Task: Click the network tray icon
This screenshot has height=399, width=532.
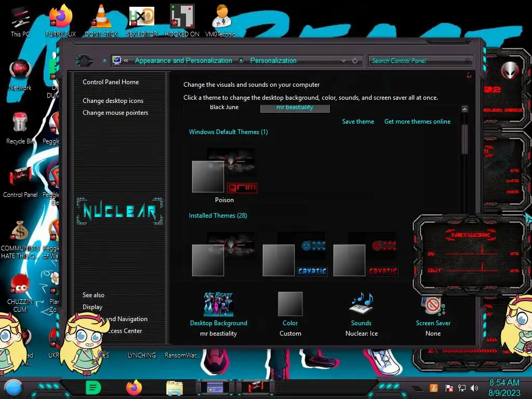Action: (x=462, y=388)
